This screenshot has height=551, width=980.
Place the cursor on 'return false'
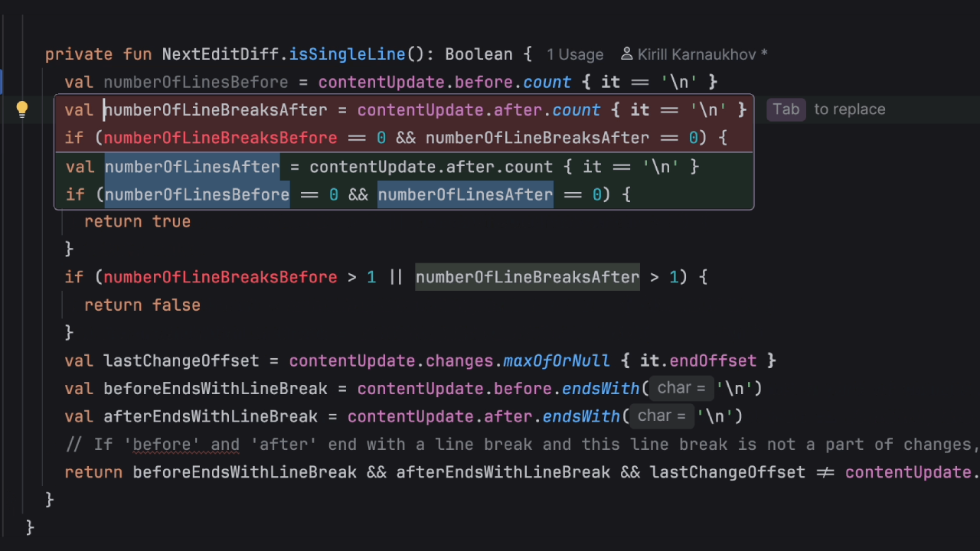coord(142,305)
